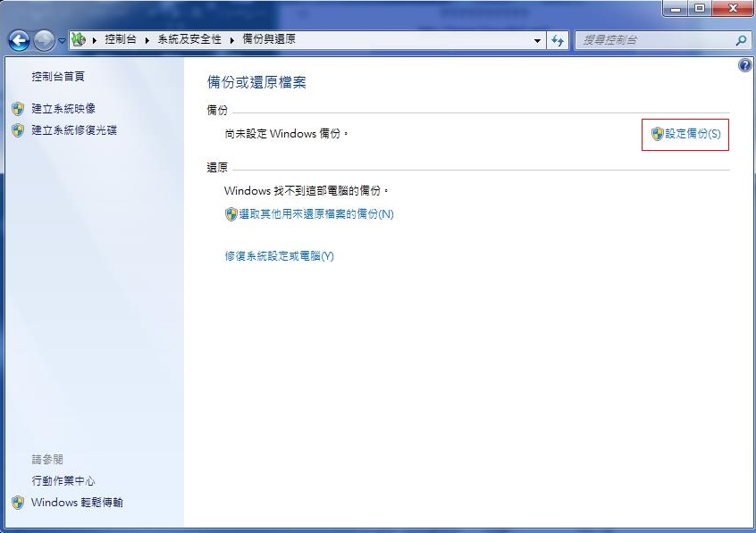
Task: Click the 尚未設定 Windows 備份 text
Action: (286, 134)
